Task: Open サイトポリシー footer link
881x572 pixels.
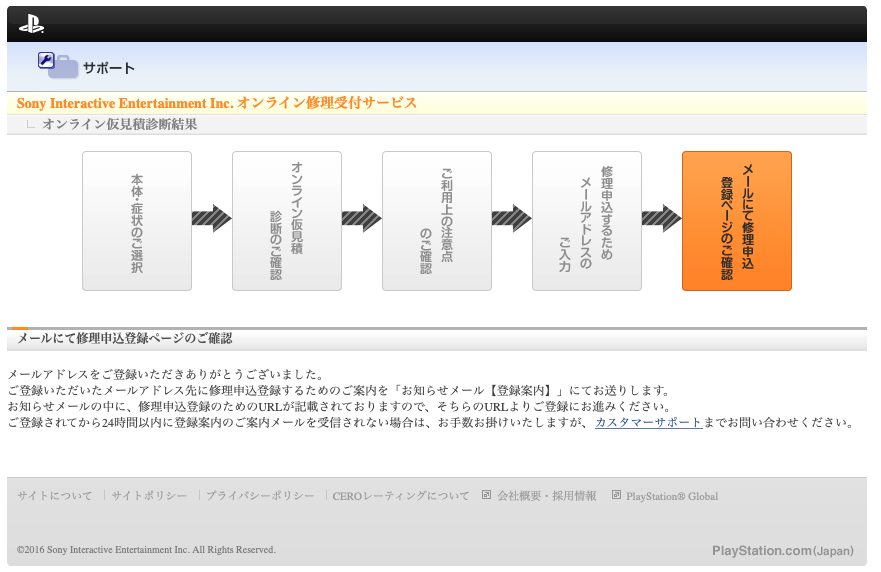Action: click(x=149, y=496)
